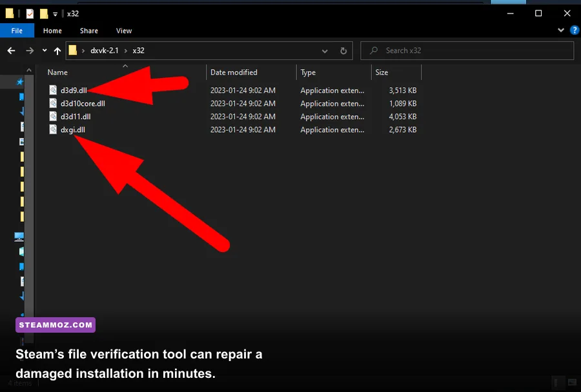The image size is (581, 392).
Task: Minimize the x32 Explorer window
Action: (x=510, y=14)
